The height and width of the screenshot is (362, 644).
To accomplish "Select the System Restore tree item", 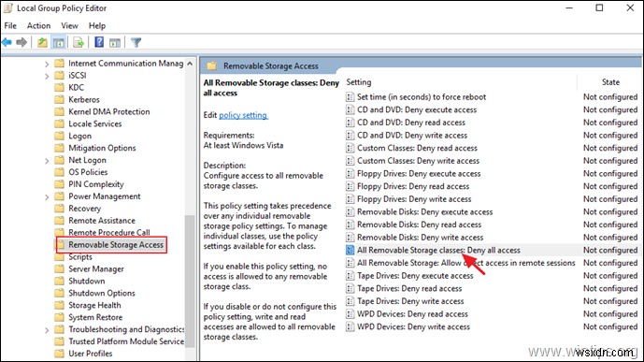I will pyautogui.click(x=95, y=317).
